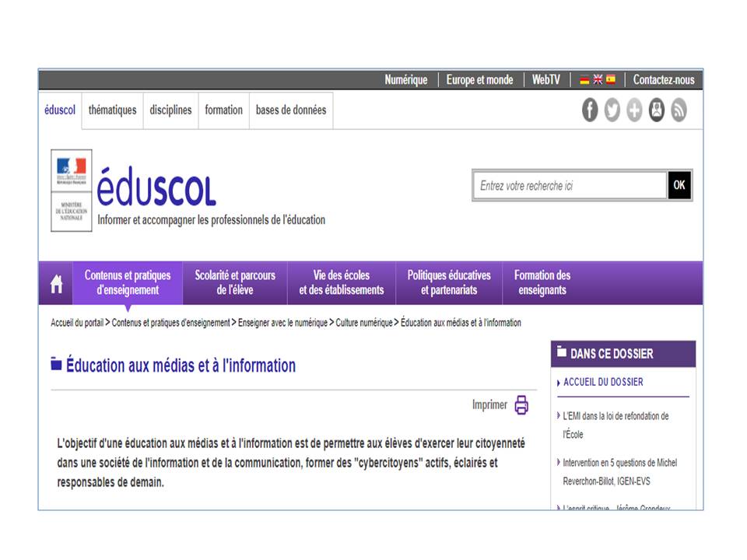
Task: Click the folder icon beside page title
Action: pyautogui.click(x=56, y=364)
